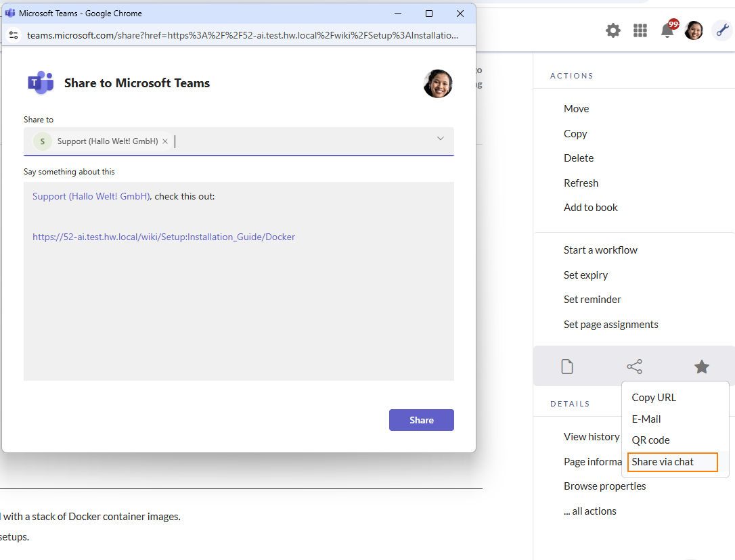Viewport: 735px width, 560px height.
Task: Click the star watch icon
Action: tap(702, 367)
